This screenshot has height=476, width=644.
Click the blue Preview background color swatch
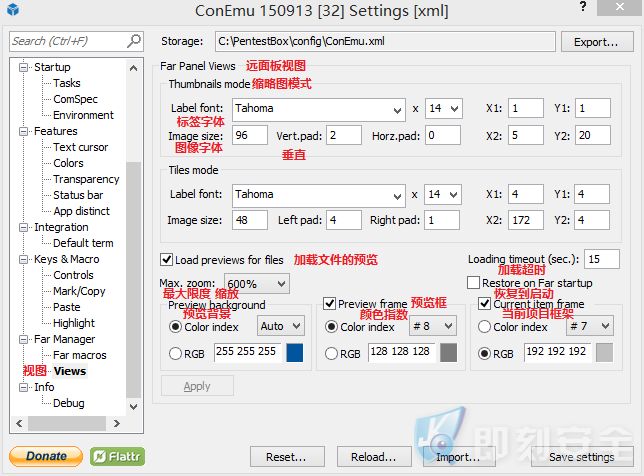[x=294, y=353]
